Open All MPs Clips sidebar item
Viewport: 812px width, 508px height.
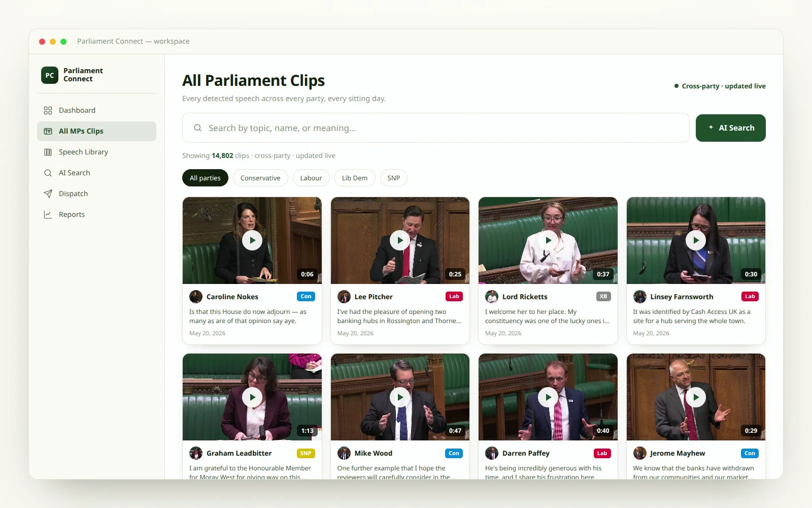pos(96,131)
